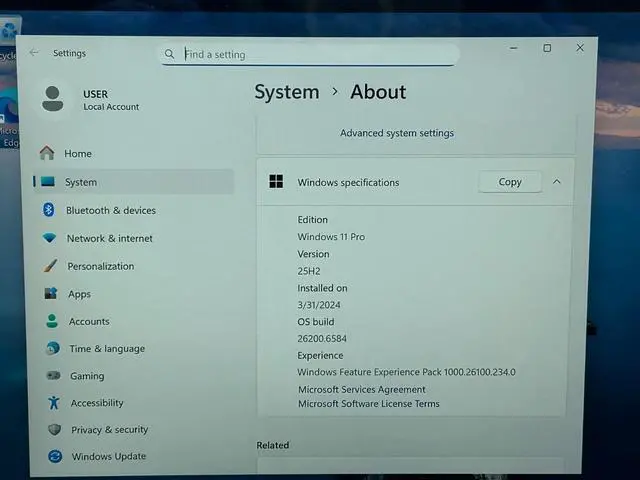Click the Home icon in sidebar
Viewport: 640px width, 480px height.
(x=47, y=153)
